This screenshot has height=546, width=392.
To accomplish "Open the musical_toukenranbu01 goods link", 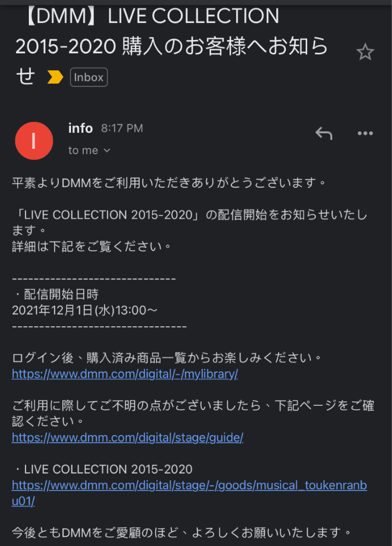I will 189,493.
